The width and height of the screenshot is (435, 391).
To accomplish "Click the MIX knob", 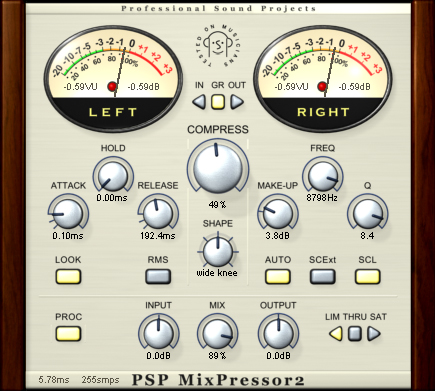I will click(x=217, y=333).
